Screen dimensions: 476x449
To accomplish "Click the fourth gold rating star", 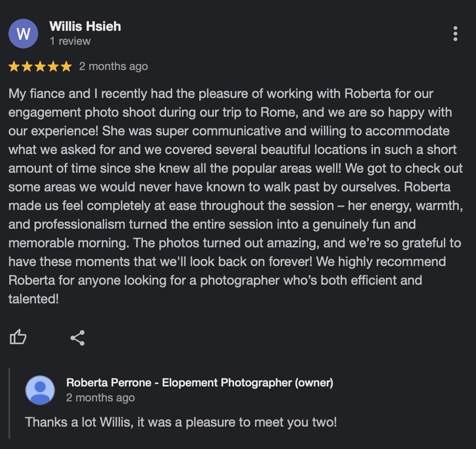I will 53,67.
